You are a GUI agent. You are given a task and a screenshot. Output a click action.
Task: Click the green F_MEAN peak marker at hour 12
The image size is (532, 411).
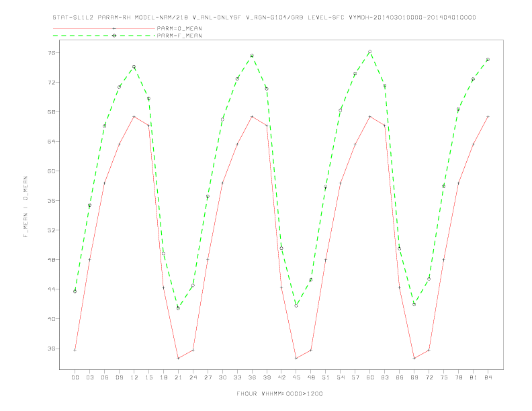[x=134, y=66]
